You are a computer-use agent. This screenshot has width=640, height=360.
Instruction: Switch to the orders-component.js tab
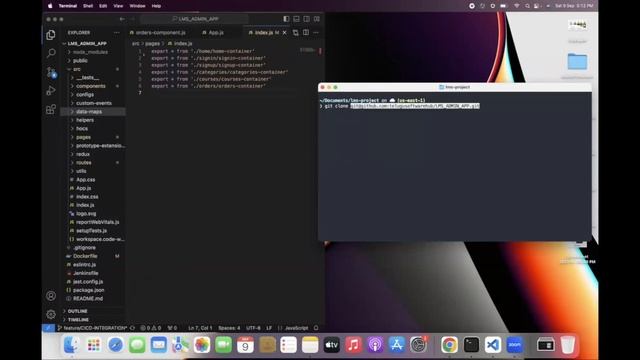coord(158,33)
